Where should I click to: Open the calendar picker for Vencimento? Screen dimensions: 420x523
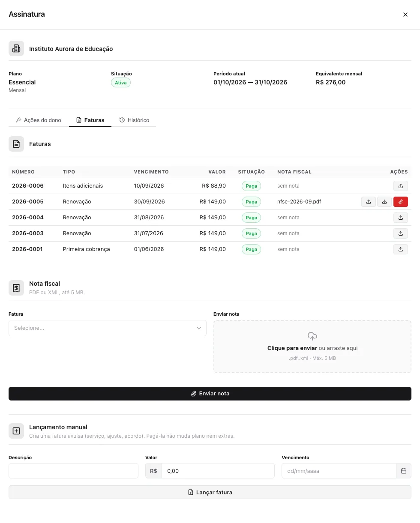click(x=404, y=471)
